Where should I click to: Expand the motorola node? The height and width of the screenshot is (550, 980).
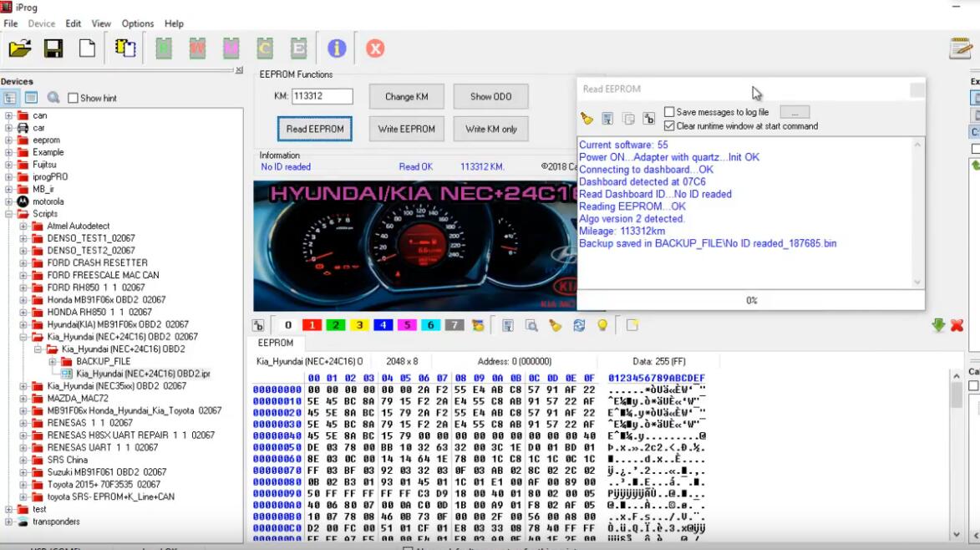[8, 202]
